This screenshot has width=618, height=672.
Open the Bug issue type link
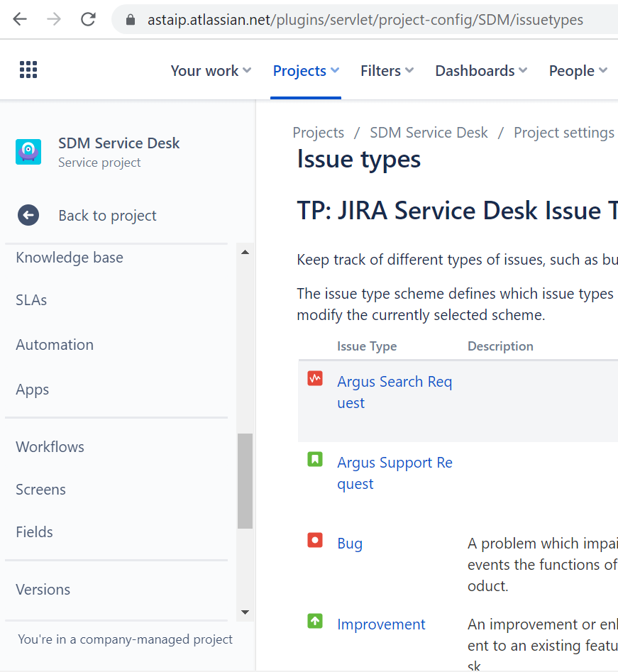350,544
